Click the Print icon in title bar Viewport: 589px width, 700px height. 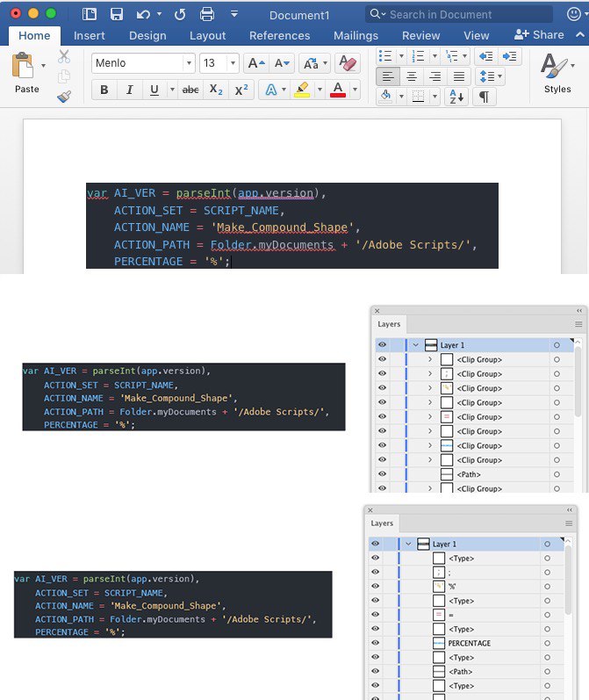[x=207, y=14]
